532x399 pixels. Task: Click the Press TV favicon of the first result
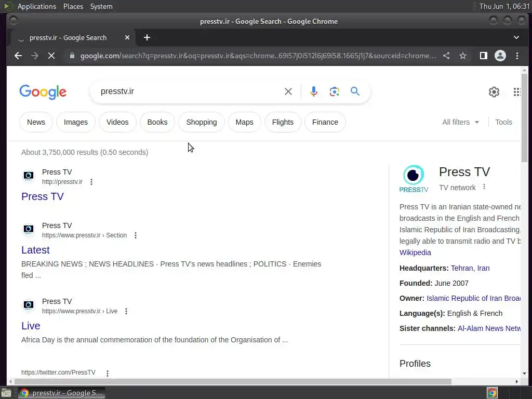pyautogui.click(x=29, y=176)
